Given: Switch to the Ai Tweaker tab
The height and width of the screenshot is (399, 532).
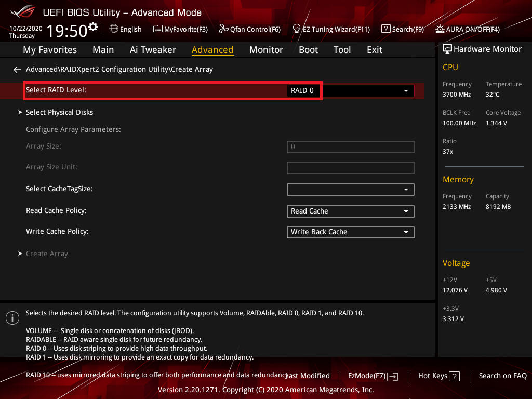Looking at the screenshot, I should pyautogui.click(x=153, y=50).
